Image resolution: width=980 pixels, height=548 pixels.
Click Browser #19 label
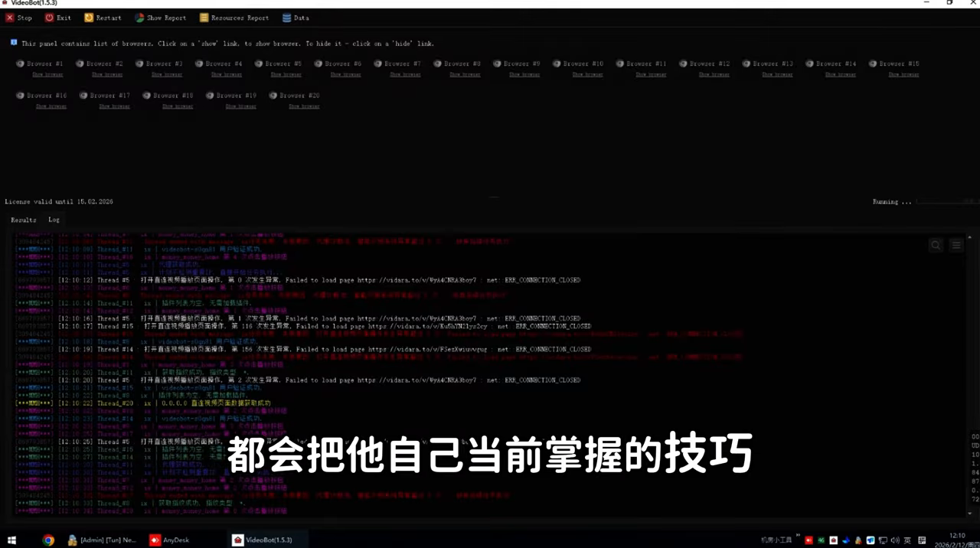[237, 96]
